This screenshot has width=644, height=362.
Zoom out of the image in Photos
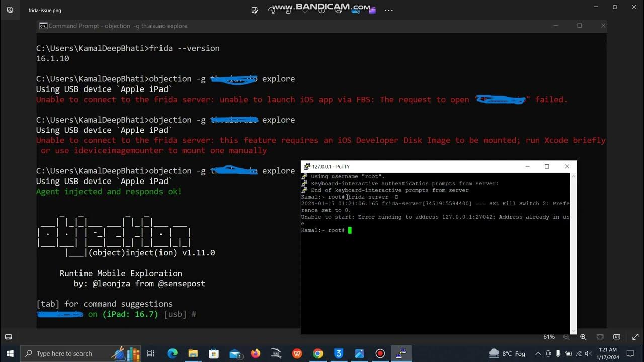click(567, 337)
